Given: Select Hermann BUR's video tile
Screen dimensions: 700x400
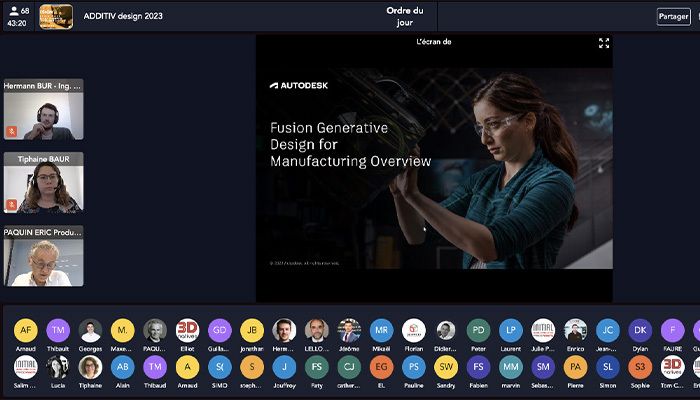Looking at the screenshot, I should click(x=44, y=109).
